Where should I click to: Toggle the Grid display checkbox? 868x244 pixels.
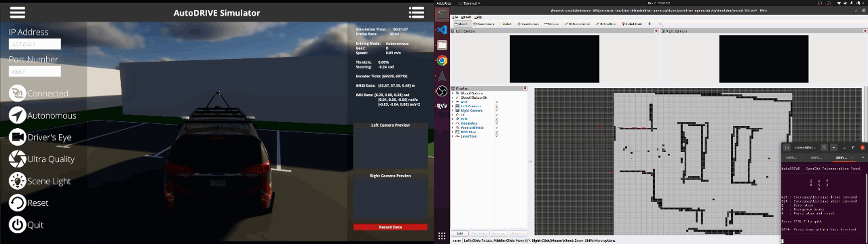pyautogui.click(x=497, y=102)
